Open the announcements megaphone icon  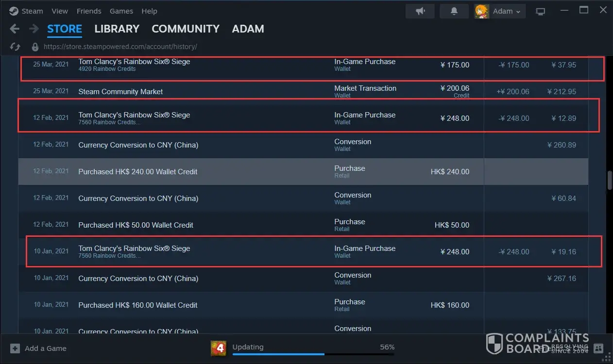(420, 11)
